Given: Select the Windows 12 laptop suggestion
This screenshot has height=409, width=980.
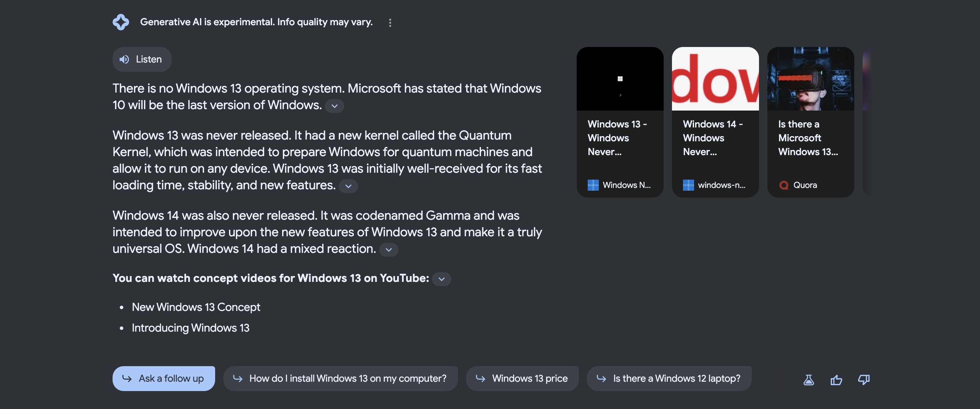Looking at the screenshot, I should coord(669,379).
